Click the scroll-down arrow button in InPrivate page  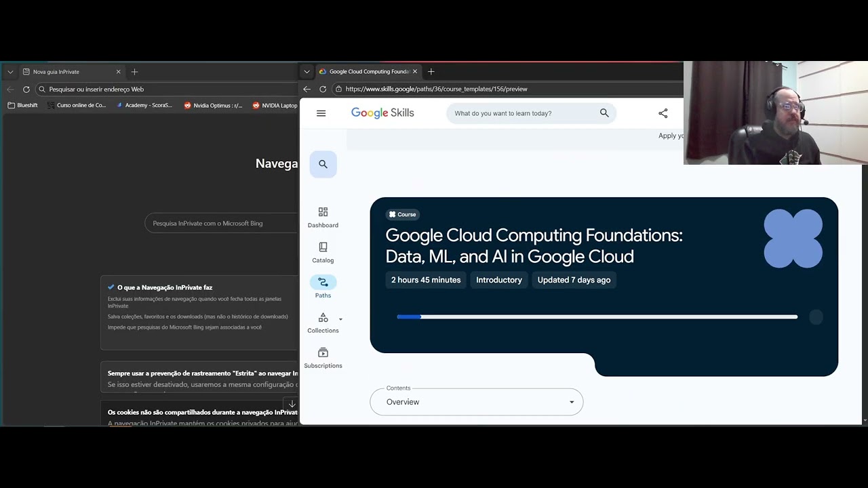pyautogui.click(x=290, y=404)
